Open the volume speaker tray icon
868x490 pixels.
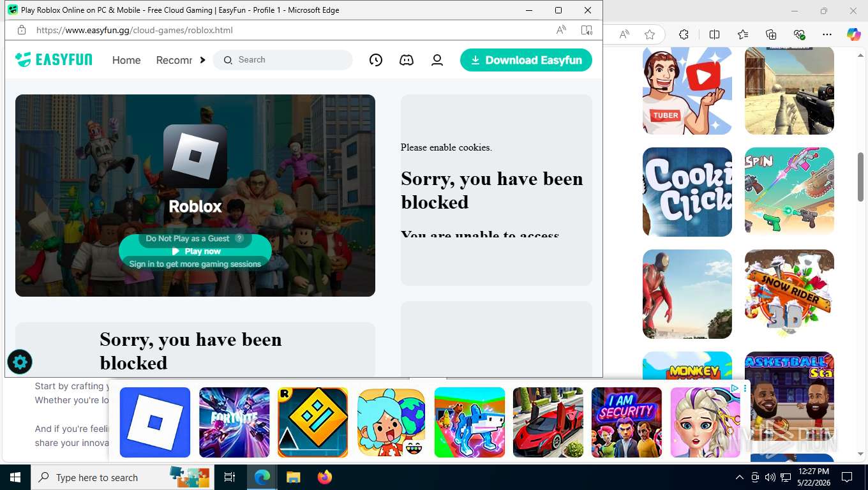click(770, 477)
